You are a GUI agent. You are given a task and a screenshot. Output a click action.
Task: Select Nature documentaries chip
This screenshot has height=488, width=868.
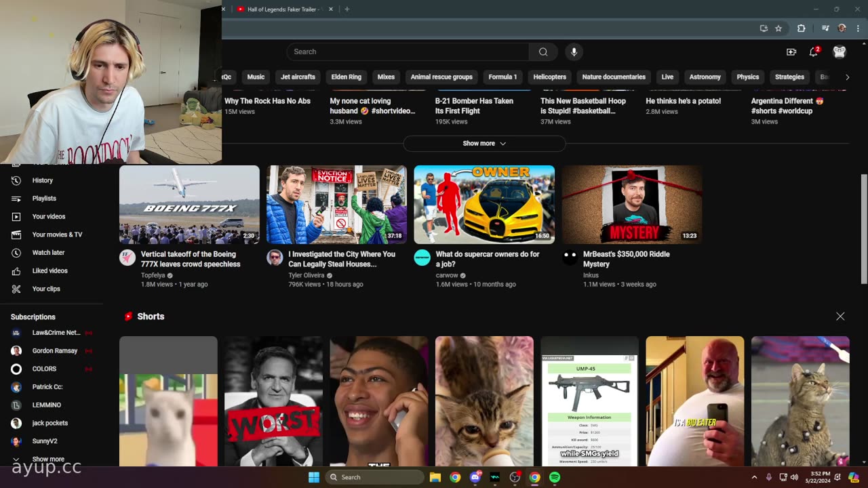[x=614, y=77]
